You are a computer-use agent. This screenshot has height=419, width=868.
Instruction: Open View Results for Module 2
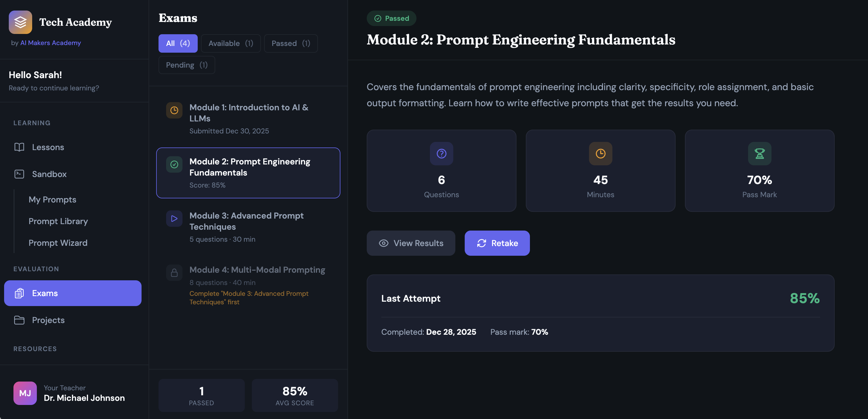(x=411, y=243)
